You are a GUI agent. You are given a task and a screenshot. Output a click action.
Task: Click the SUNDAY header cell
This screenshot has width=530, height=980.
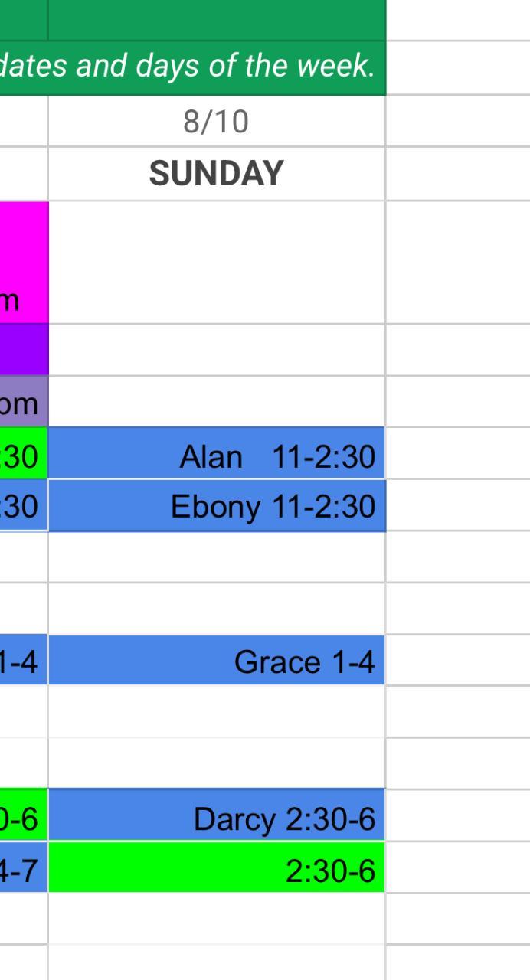[216, 174]
